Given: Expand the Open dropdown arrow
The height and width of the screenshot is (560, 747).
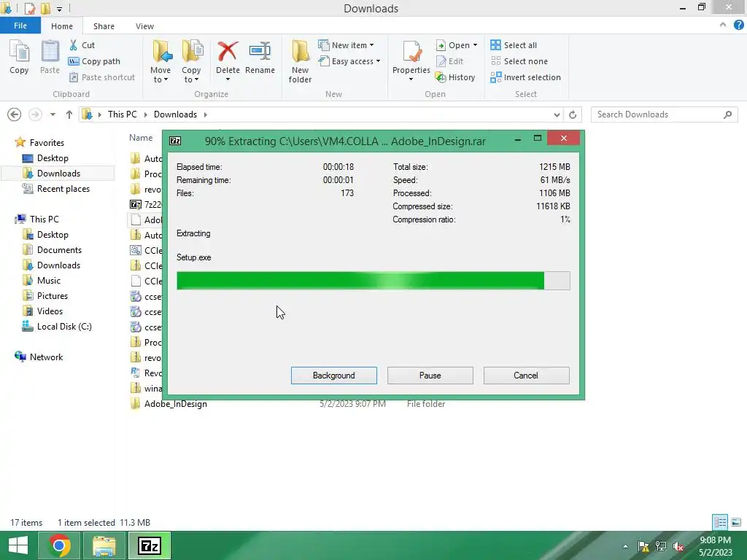Looking at the screenshot, I should point(475,45).
